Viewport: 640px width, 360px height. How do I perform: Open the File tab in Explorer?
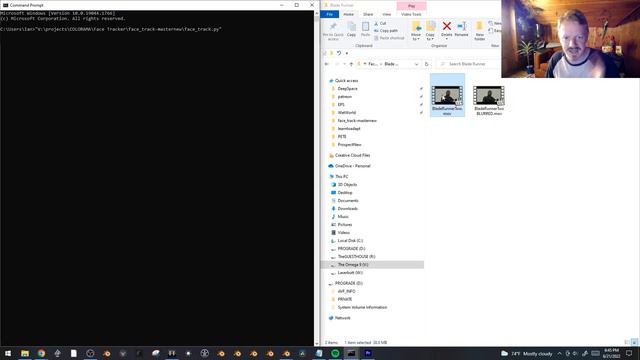click(329, 14)
